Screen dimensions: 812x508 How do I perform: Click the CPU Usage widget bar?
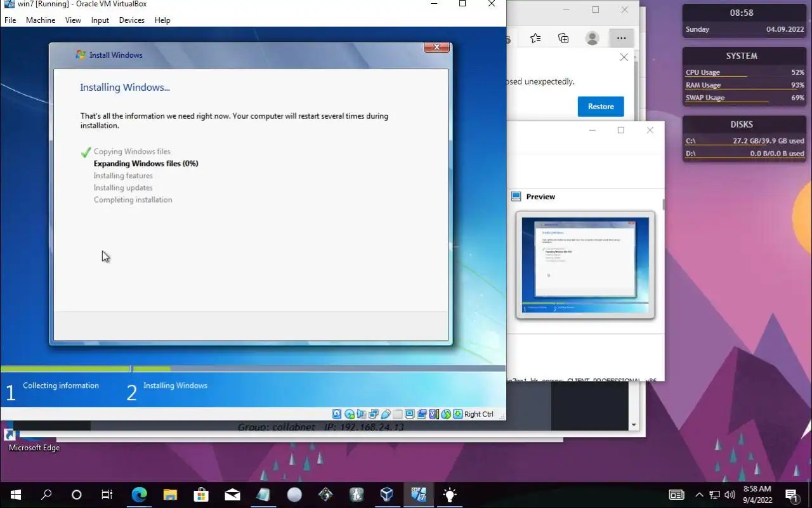(745, 72)
